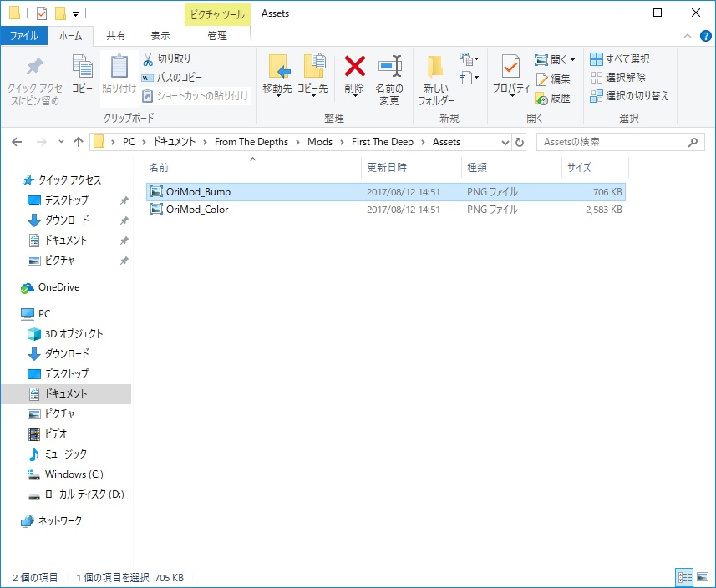The image size is (716, 588).
Task: Click the Up-folder arrow in navigation bar
Action: coord(79,142)
